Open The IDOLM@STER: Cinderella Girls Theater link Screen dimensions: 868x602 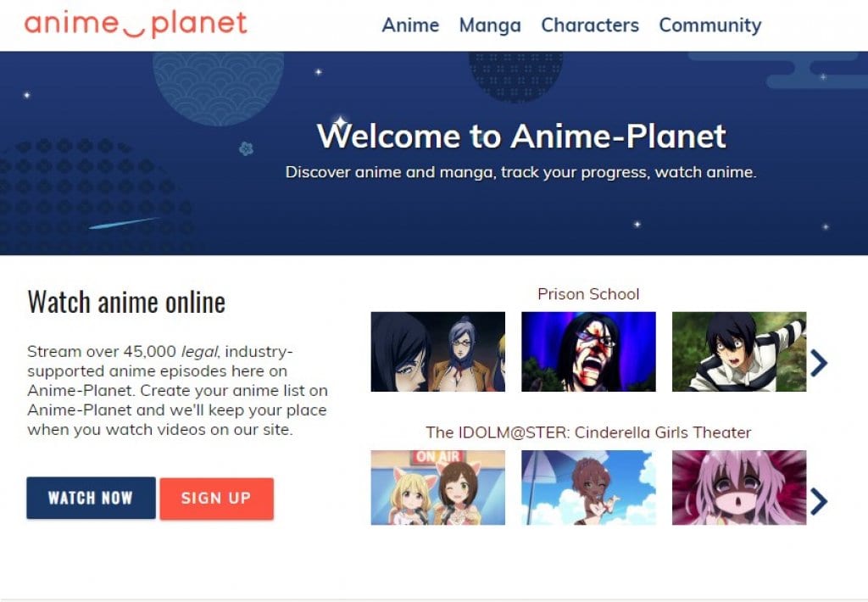588,432
